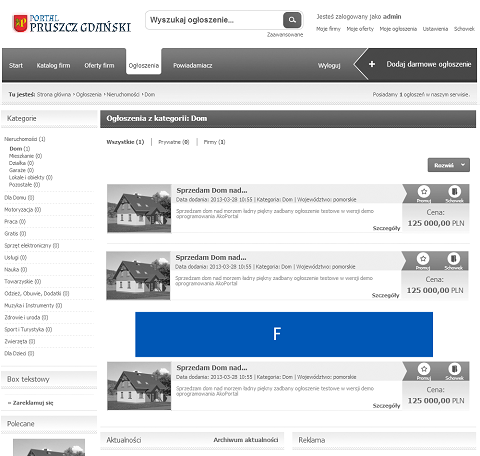Click Szczegóły on the first listing
The width and height of the screenshot is (480, 456).
[x=386, y=228]
